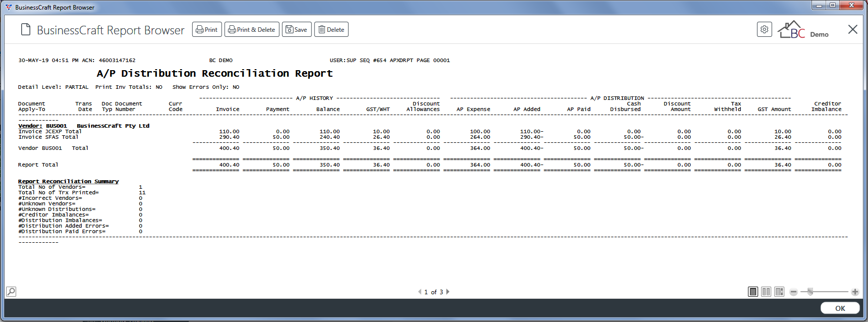Select the '30-MAY-19 04:51 PM' timestamp
The height and width of the screenshot is (322, 868).
point(48,60)
